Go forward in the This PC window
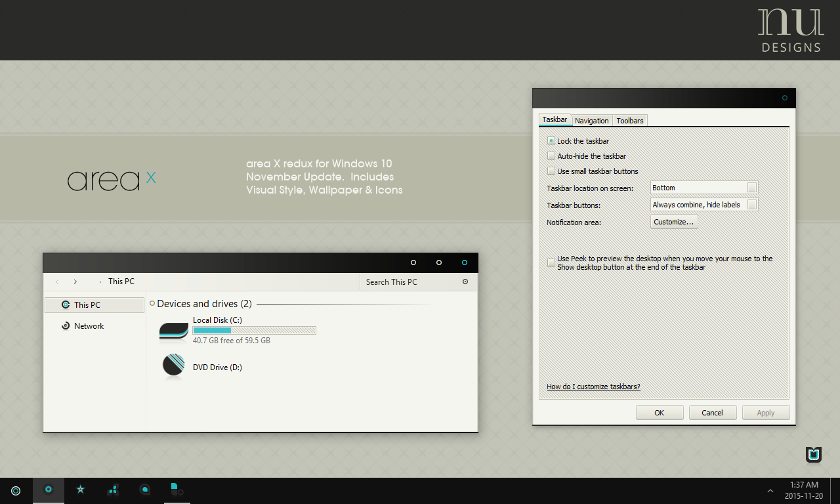 (x=75, y=282)
